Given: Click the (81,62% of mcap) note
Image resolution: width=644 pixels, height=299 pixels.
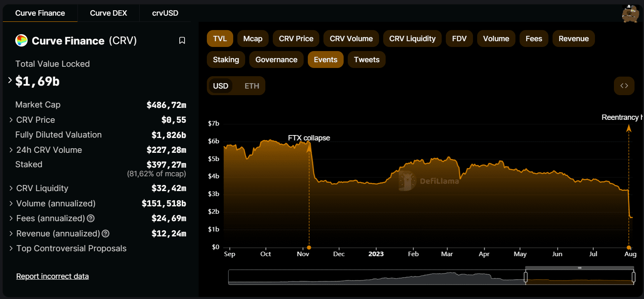Looking at the screenshot, I should 157,174.
